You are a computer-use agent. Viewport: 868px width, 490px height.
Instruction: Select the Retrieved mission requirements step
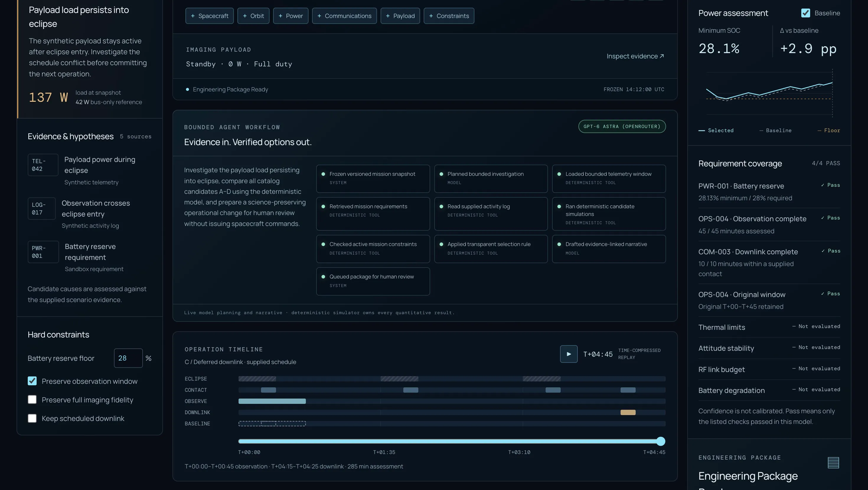(x=373, y=214)
